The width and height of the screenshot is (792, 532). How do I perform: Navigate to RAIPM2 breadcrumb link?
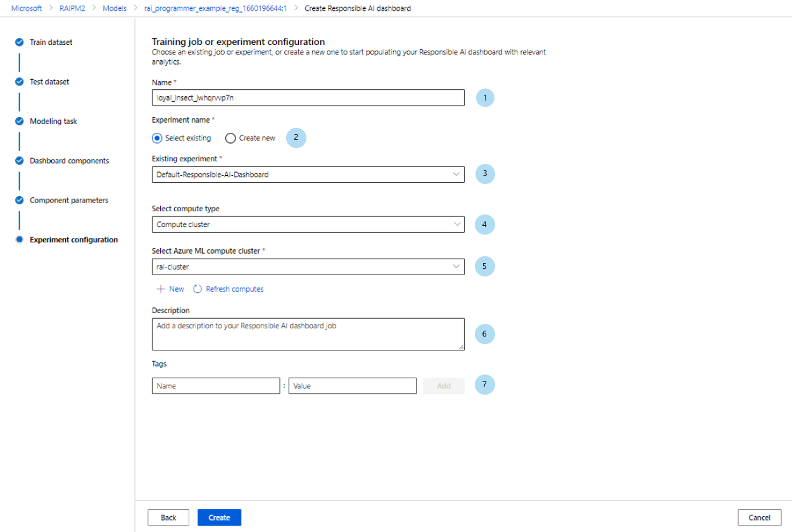[72, 8]
